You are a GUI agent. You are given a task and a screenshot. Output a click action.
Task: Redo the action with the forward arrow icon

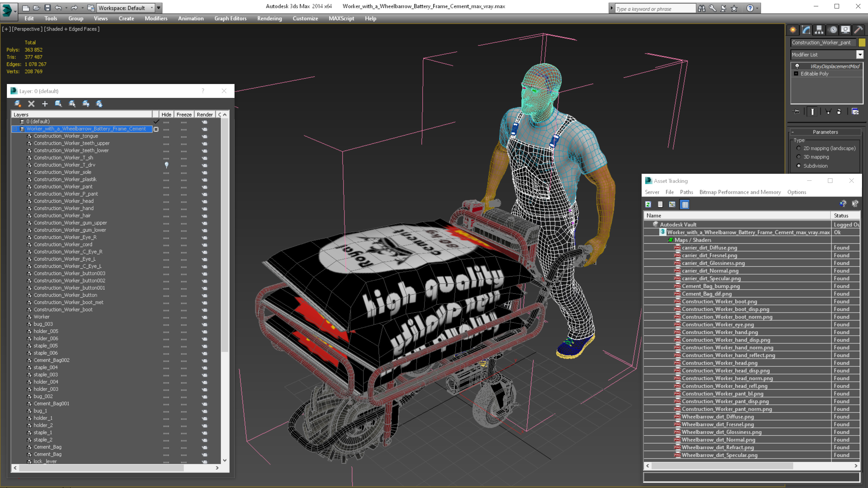[x=74, y=8]
